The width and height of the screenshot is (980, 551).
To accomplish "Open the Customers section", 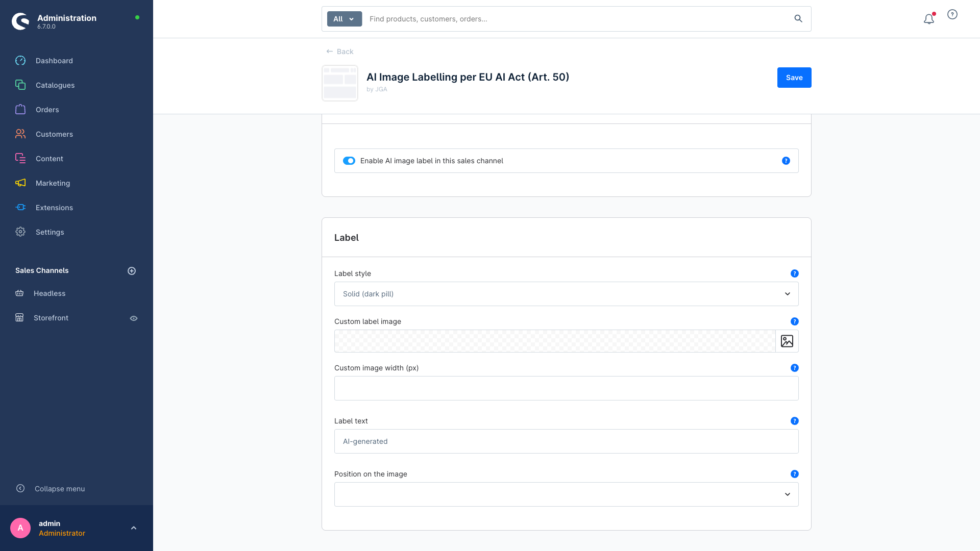I will tap(54, 134).
